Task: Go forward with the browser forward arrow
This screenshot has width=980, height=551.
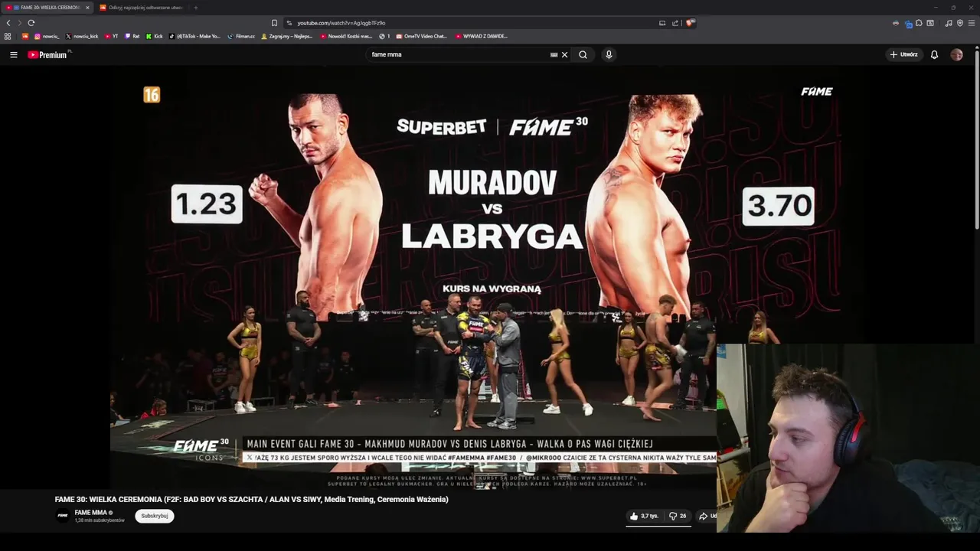Action: 19,23
